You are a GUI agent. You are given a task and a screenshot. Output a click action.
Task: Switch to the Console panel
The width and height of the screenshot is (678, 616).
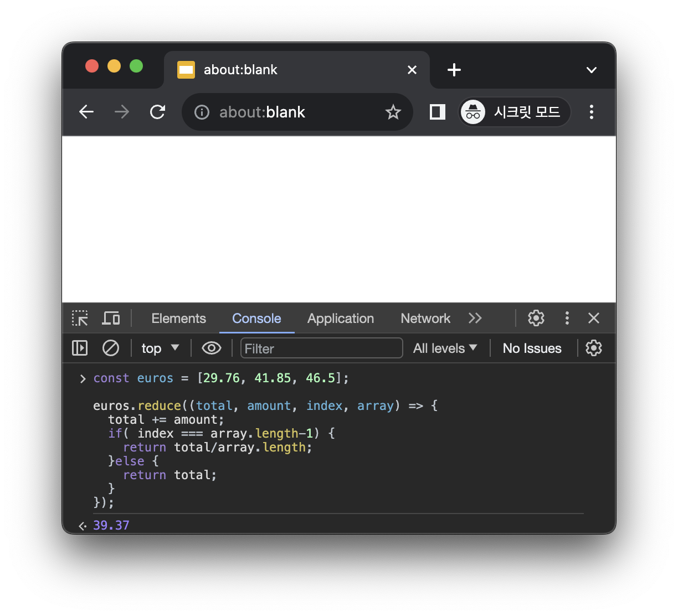[256, 319]
